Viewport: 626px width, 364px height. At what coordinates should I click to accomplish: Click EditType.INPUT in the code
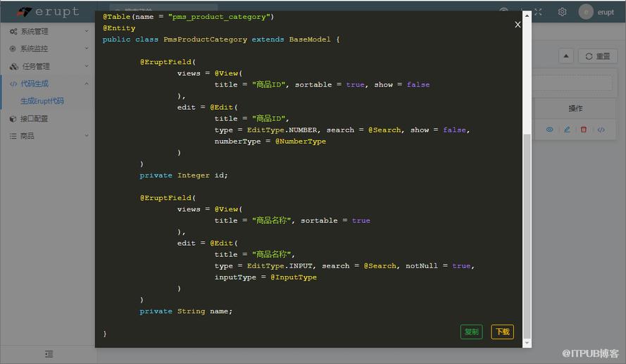pyautogui.click(x=280, y=266)
